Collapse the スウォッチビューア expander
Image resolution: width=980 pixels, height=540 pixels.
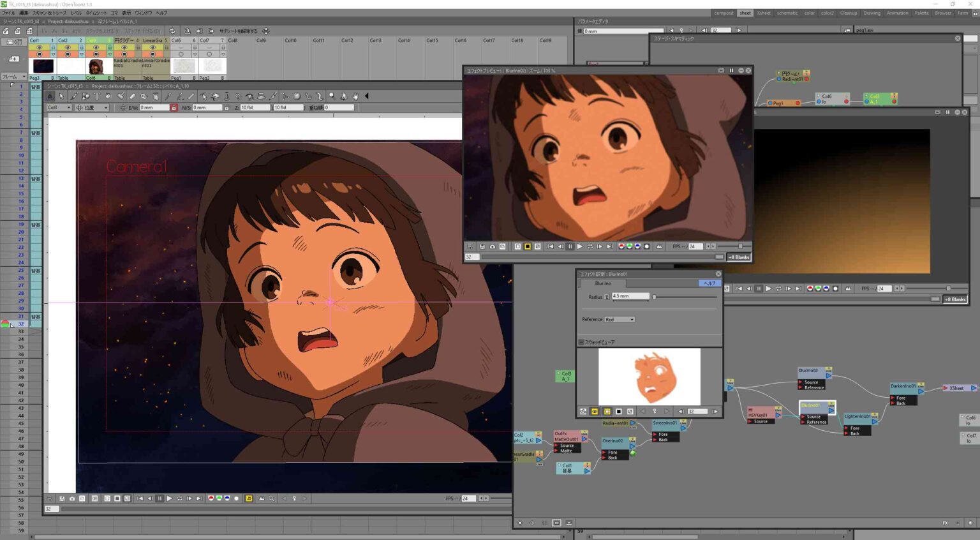(x=583, y=342)
